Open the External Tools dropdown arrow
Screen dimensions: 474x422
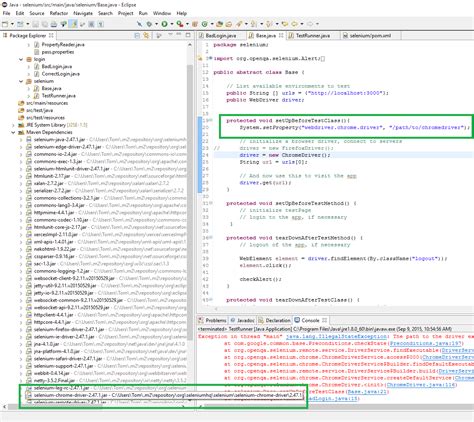187,24
